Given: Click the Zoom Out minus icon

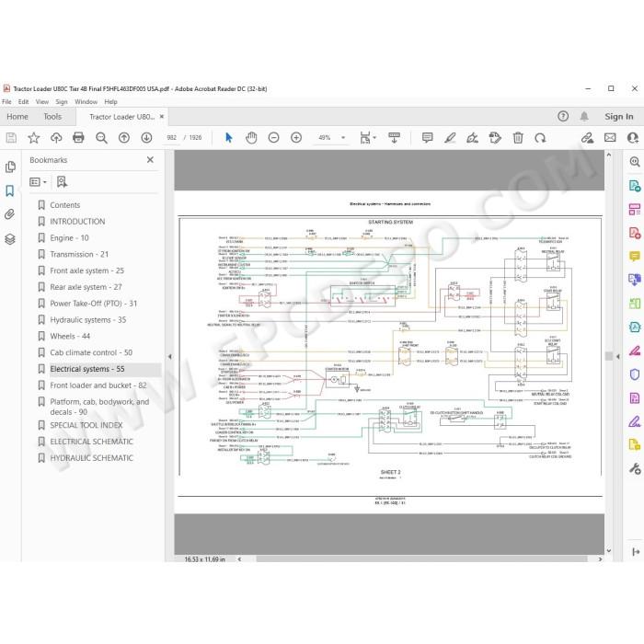Looking at the screenshot, I should 273,138.
